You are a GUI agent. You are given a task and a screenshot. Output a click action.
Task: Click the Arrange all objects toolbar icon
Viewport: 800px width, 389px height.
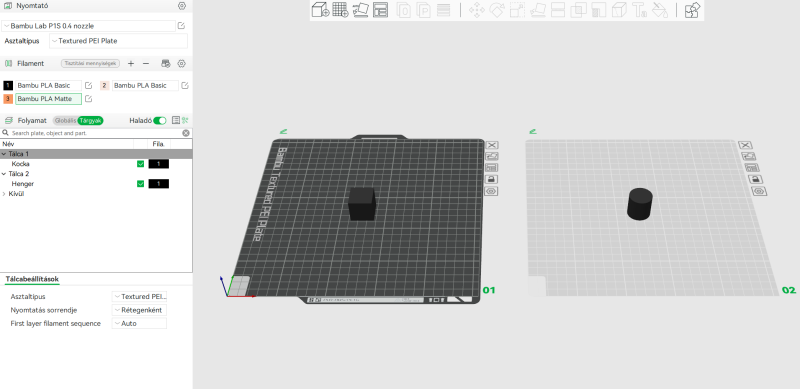(x=380, y=10)
